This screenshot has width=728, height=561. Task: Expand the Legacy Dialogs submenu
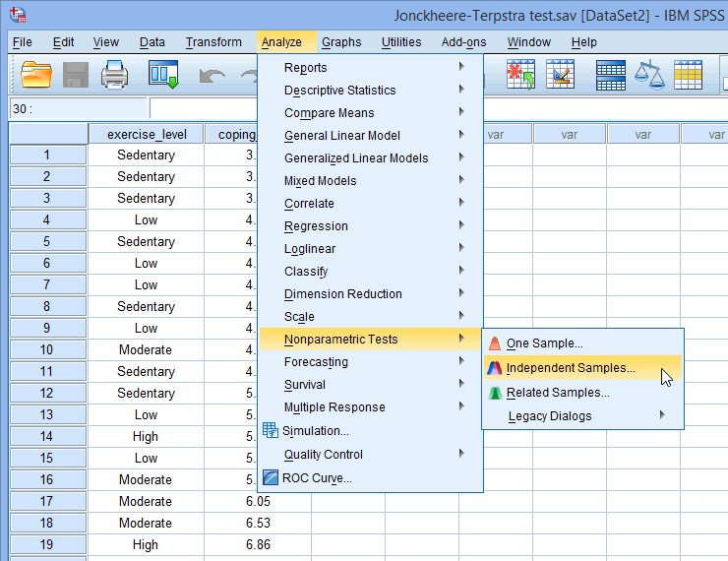pyautogui.click(x=582, y=416)
